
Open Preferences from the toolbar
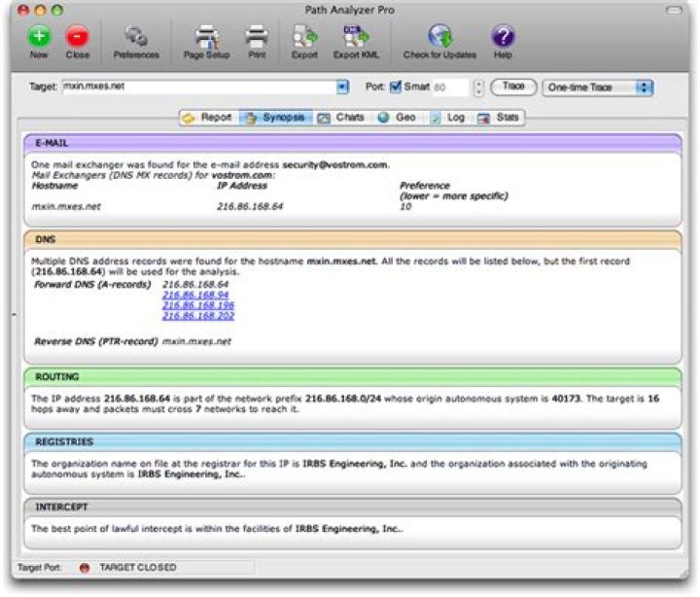coord(136,37)
